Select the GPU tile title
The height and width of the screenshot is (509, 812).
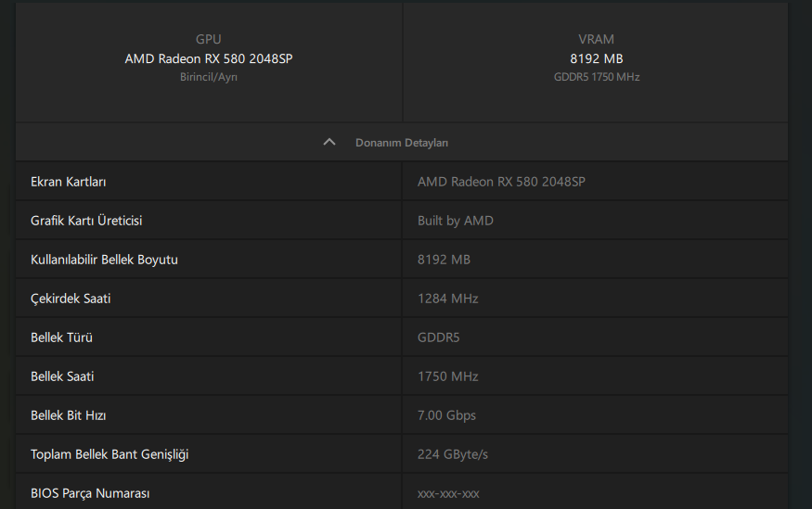pos(209,40)
